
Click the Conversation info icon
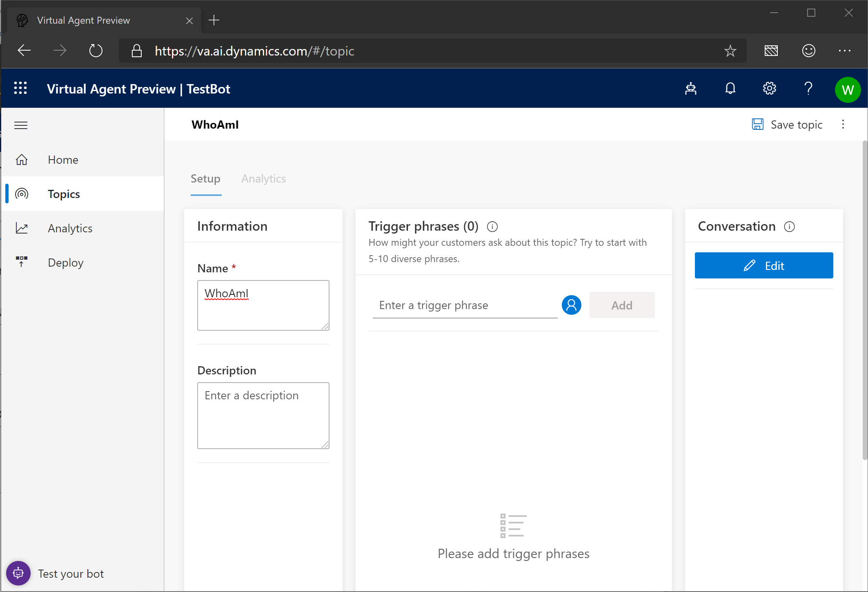pyautogui.click(x=789, y=227)
